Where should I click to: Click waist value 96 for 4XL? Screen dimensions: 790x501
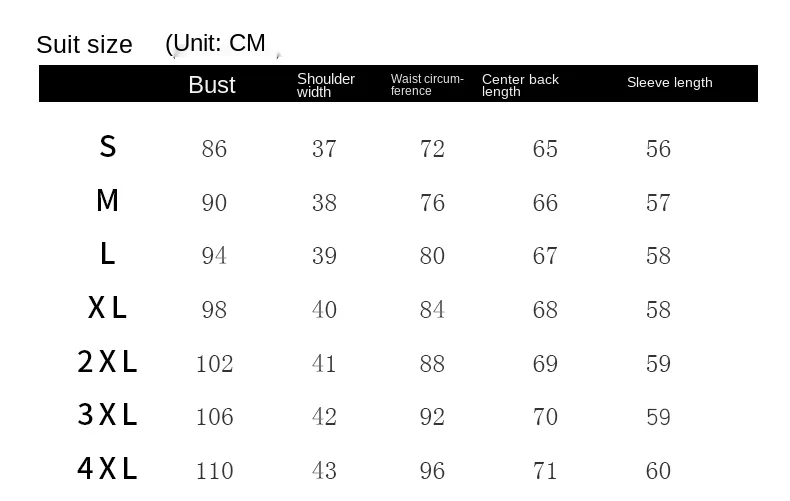(432, 470)
